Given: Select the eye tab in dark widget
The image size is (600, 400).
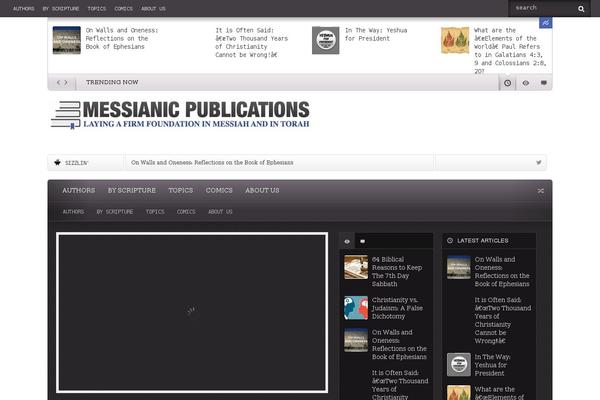Looking at the screenshot, I should tap(347, 241).
